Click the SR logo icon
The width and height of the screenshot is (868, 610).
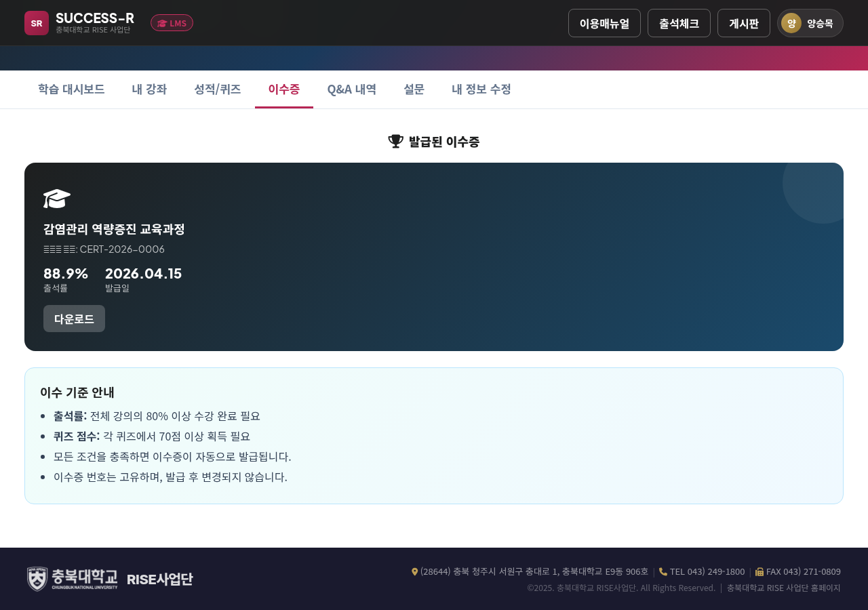(37, 23)
